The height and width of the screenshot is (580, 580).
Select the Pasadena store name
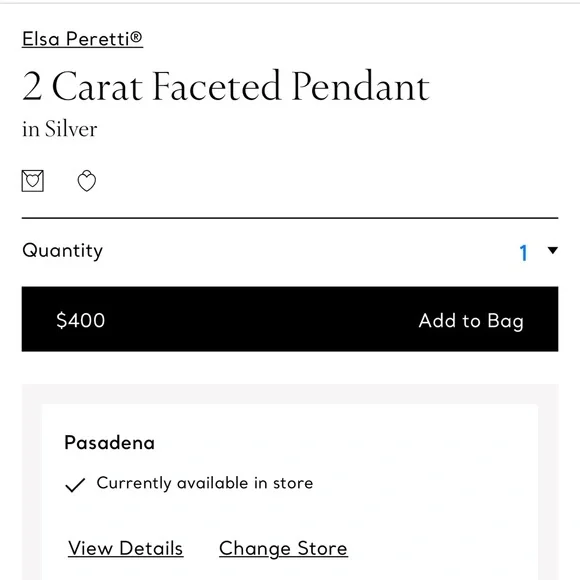109,443
